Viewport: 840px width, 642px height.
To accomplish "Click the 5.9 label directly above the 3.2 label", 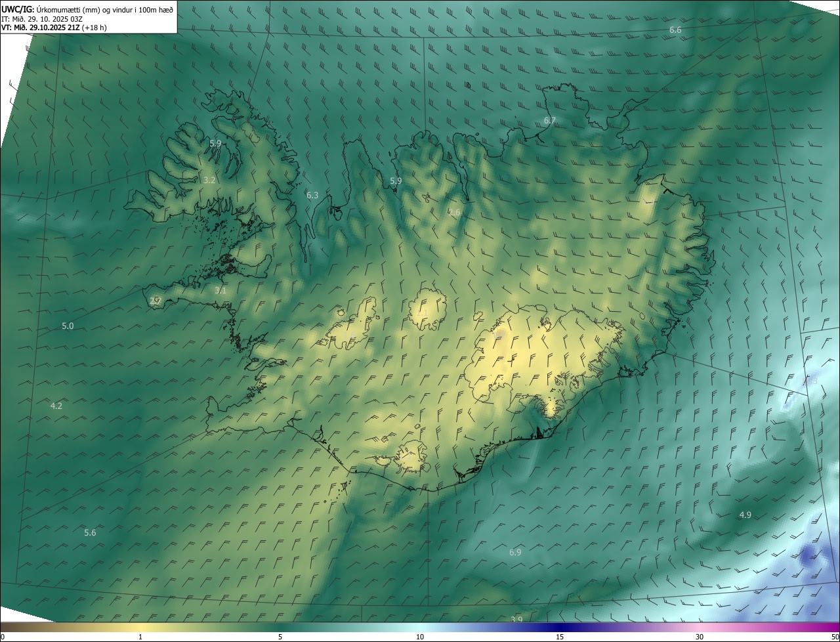I will (x=215, y=143).
